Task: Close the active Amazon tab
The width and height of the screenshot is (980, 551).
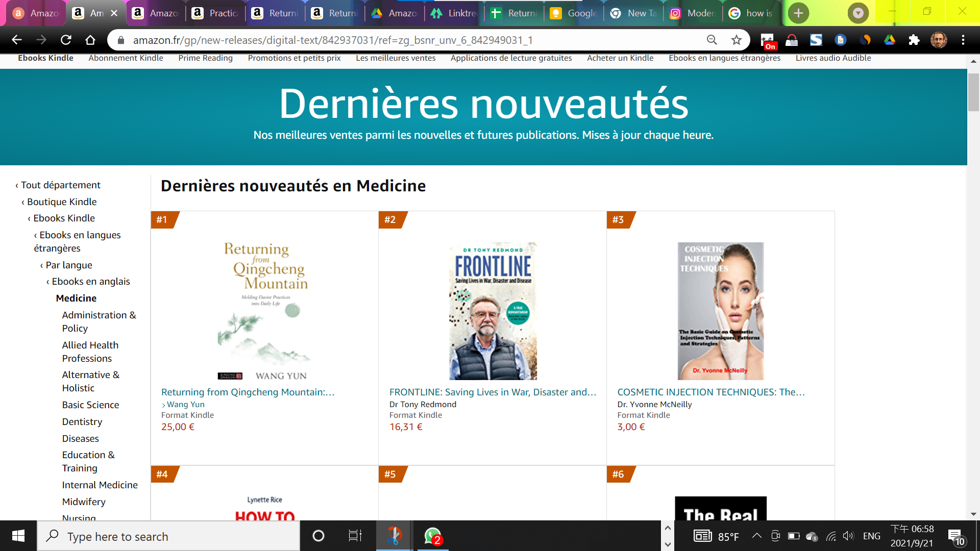Action: coord(114,13)
